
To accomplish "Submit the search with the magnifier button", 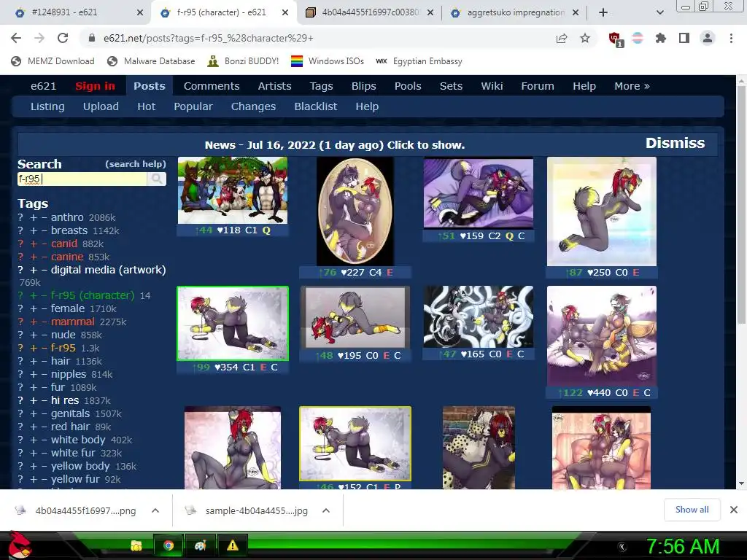I will coord(156,179).
